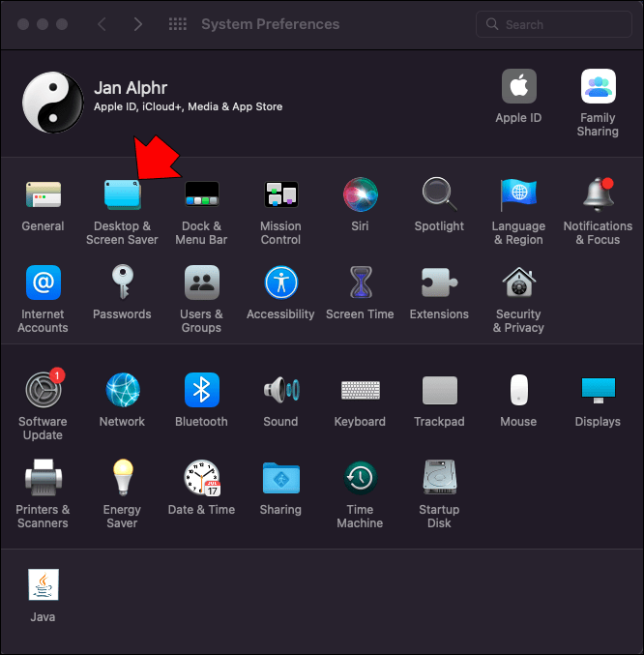644x655 pixels.
Task: Open Time Machine settings
Action: click(x=360, y=478)
